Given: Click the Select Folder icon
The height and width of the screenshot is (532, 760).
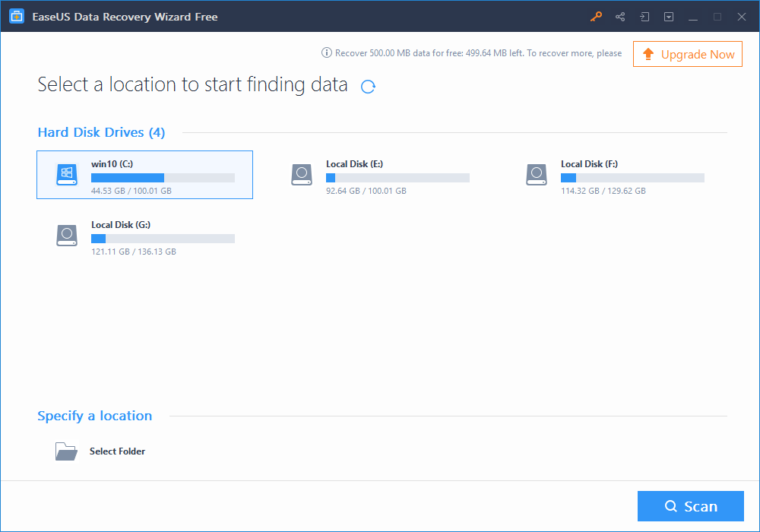Looking at the screenshot, I should [66, 451].
